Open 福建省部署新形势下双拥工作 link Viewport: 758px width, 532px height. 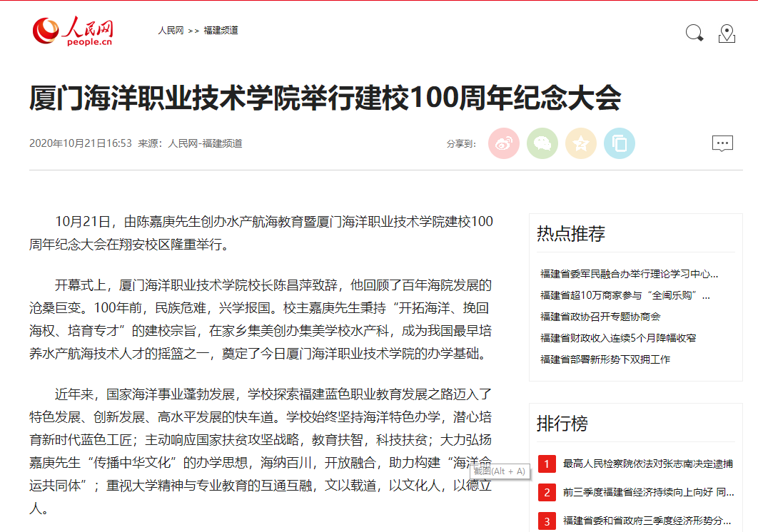tap(605, 359)
